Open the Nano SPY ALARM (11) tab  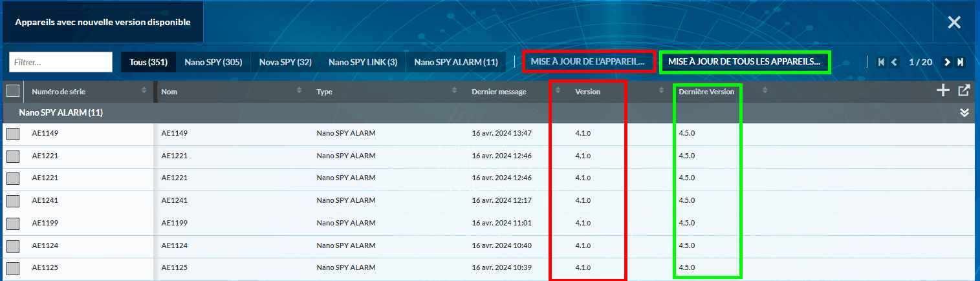(x=456, y=62)
